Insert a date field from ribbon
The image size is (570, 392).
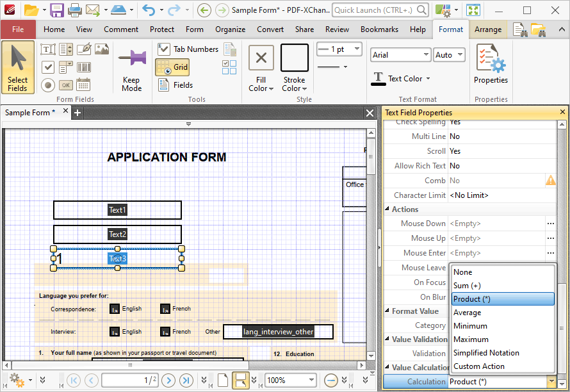(84, 85)
